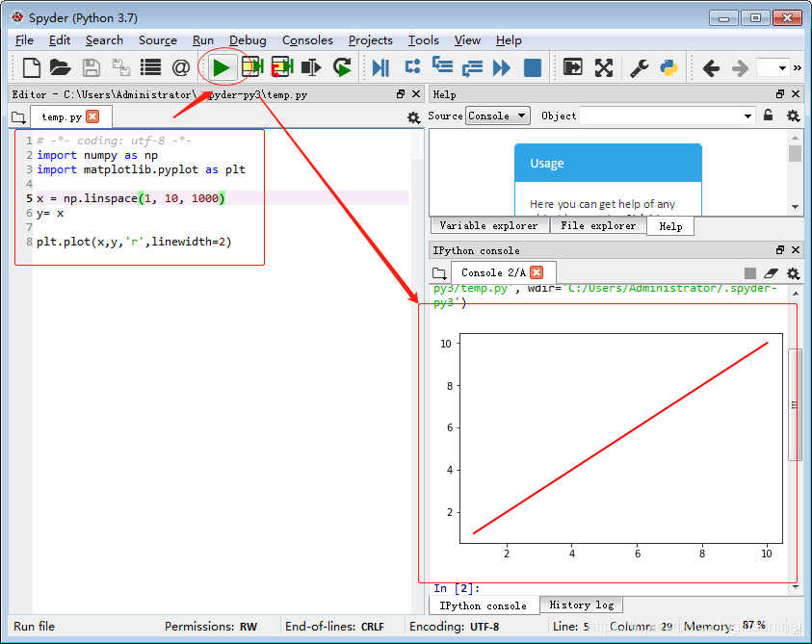Switch to the File explorer tab
The width and height of the screenshot is (812, 644).
tap(598, 225)
